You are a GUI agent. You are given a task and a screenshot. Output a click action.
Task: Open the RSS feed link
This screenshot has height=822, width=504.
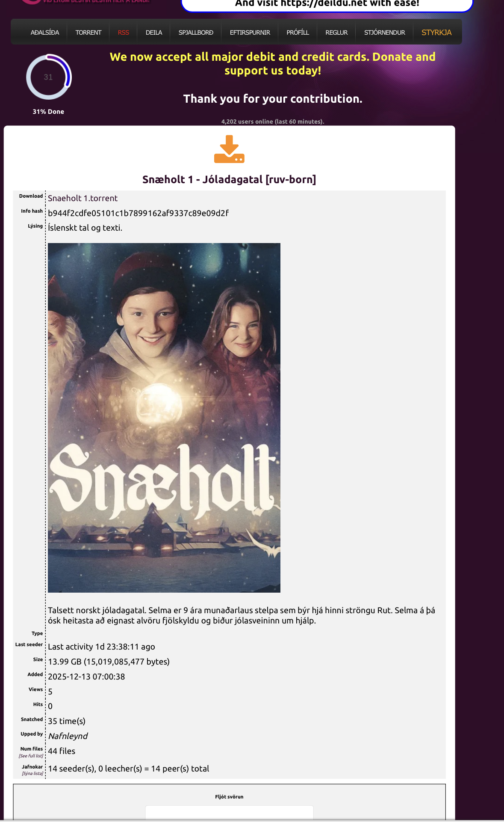coord(124,33)
